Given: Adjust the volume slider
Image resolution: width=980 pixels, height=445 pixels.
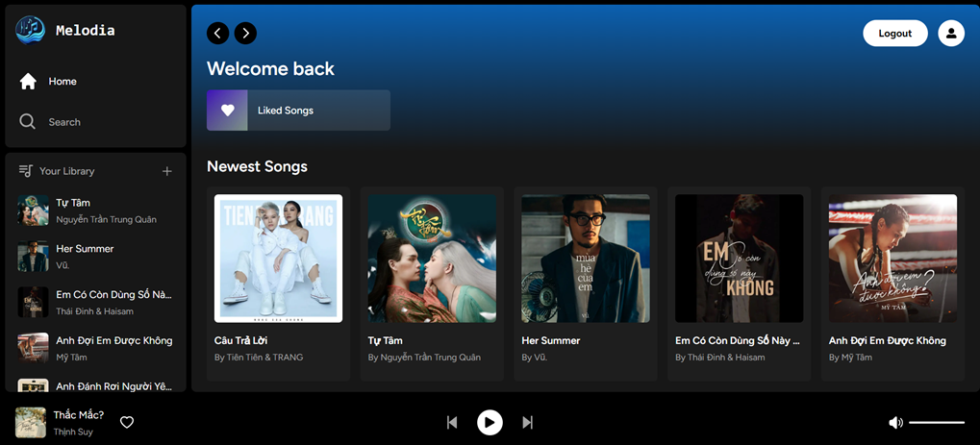Looking at the screenshot, I should click(x=937, y=423).
